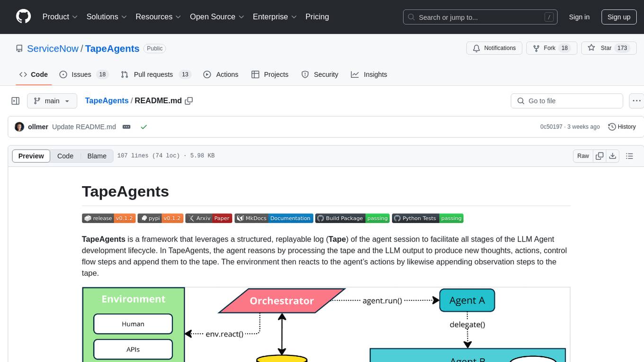
Task: Click the release v0.1.2 badge
Action: 108,218
